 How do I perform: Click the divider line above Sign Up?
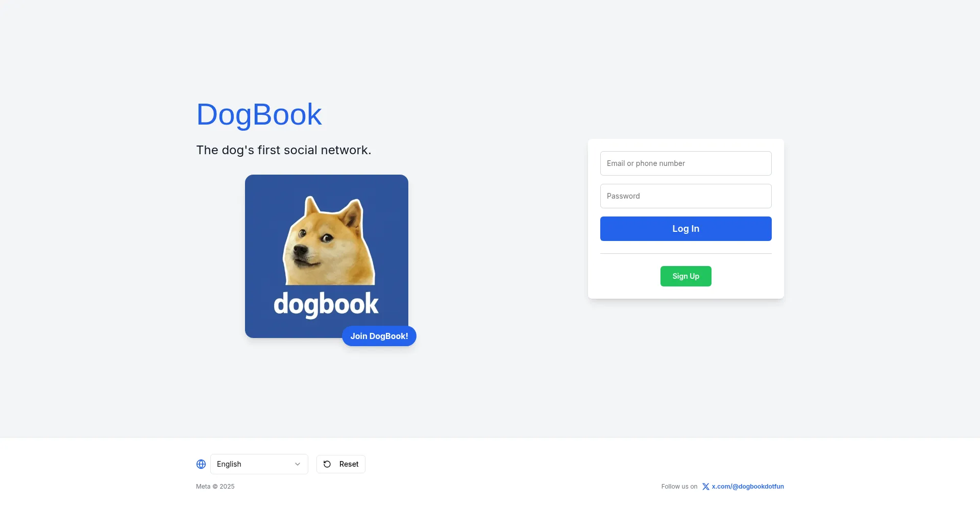coord(685,254)
